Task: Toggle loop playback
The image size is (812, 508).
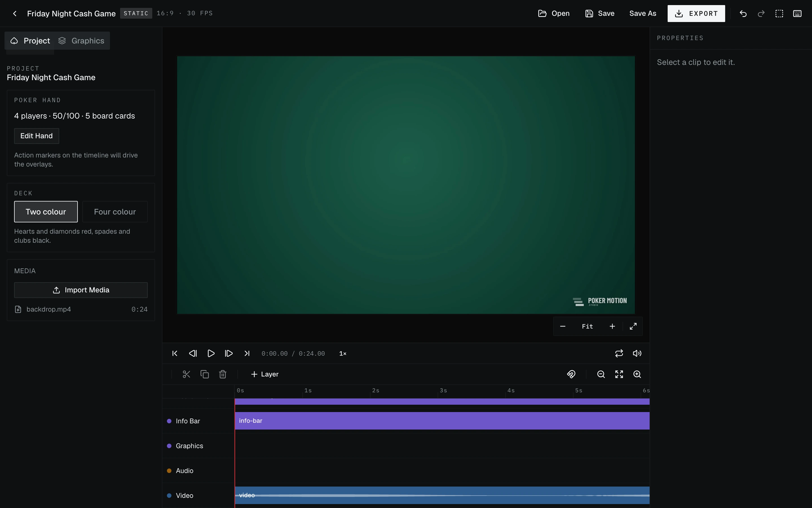Action: [x=619, y=353]
